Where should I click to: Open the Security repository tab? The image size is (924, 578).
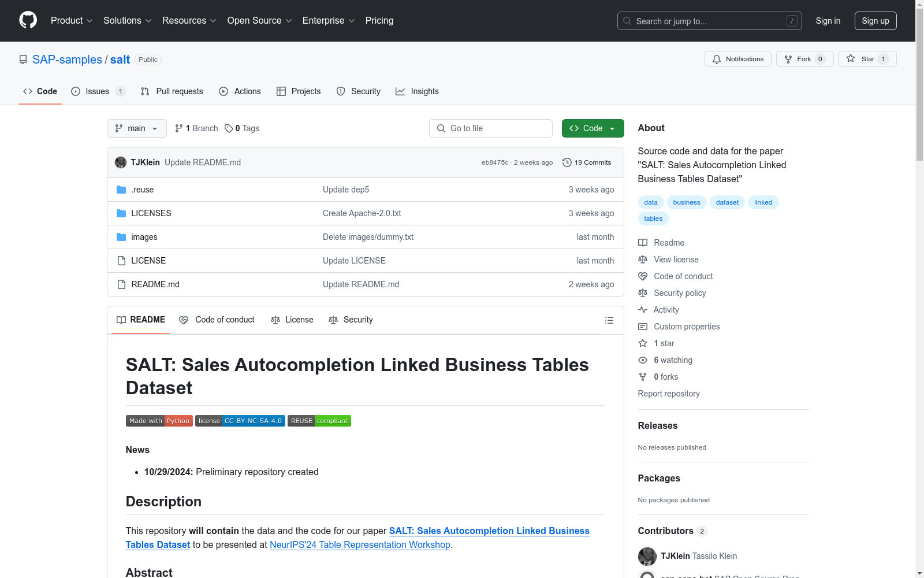359,91
